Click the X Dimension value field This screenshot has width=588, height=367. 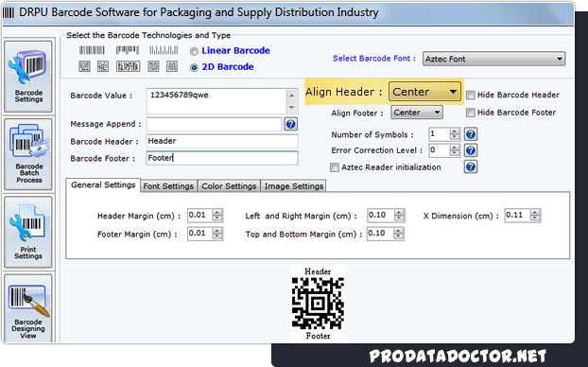point(517,215)
